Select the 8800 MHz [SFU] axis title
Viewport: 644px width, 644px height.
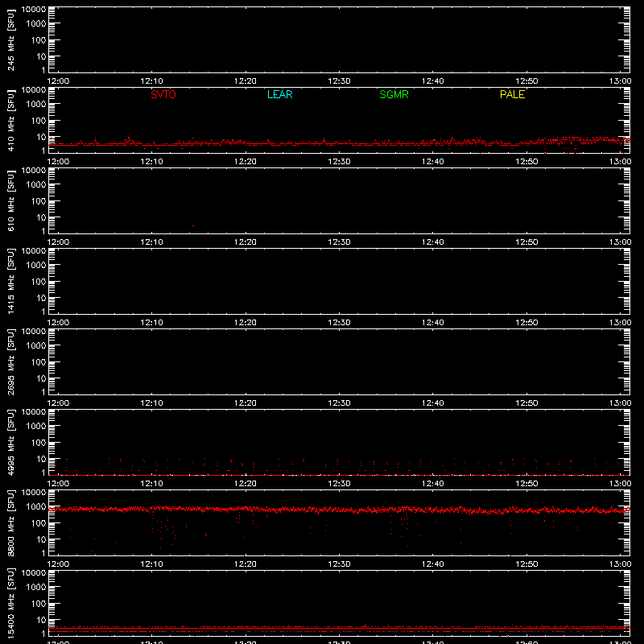click(10, 522)
